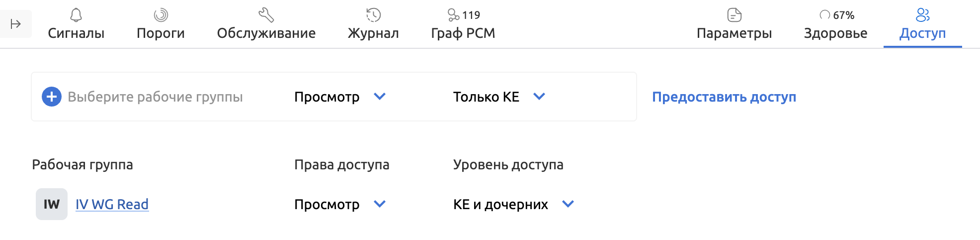Click the Журнал history clock icon
980x240 pixels.
[373, 15]
